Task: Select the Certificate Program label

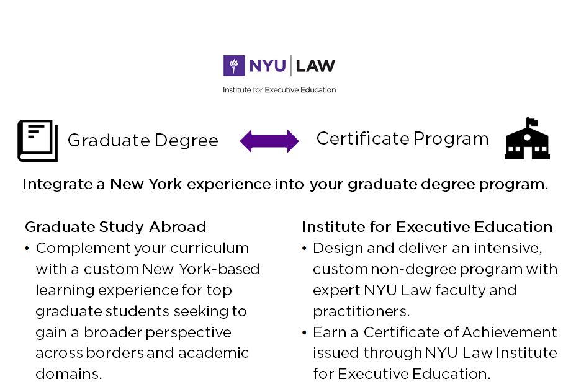Action: coord(402,138)
